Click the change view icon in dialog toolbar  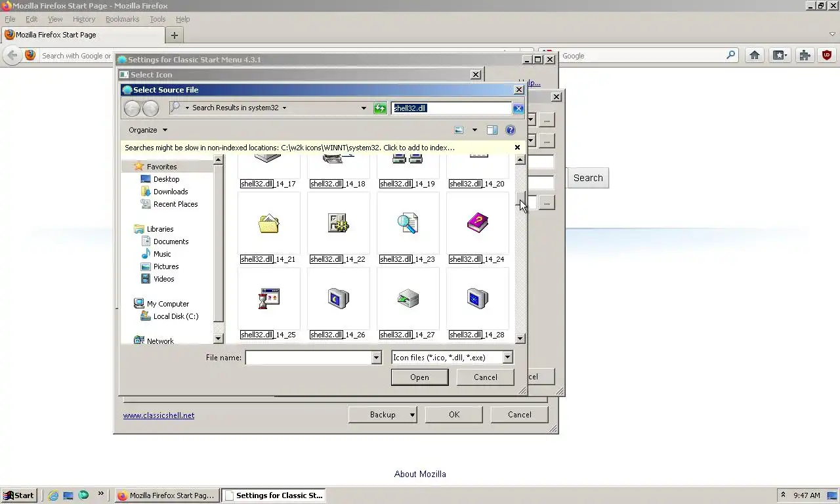[x=459, y=130]
